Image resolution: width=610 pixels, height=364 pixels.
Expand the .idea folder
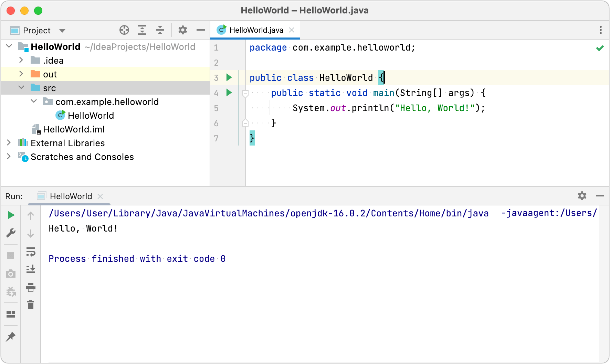(21, 60)
